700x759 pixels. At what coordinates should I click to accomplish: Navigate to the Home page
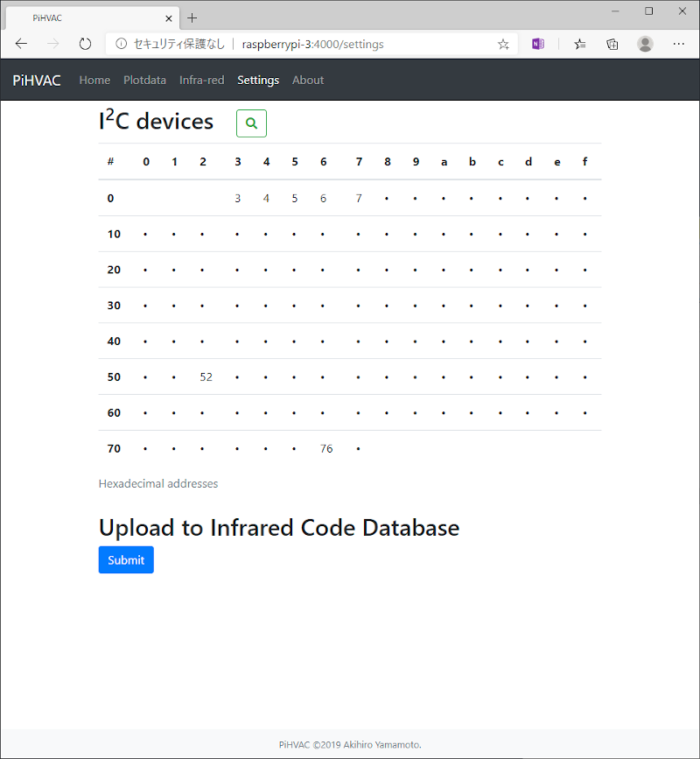(94, 80)
